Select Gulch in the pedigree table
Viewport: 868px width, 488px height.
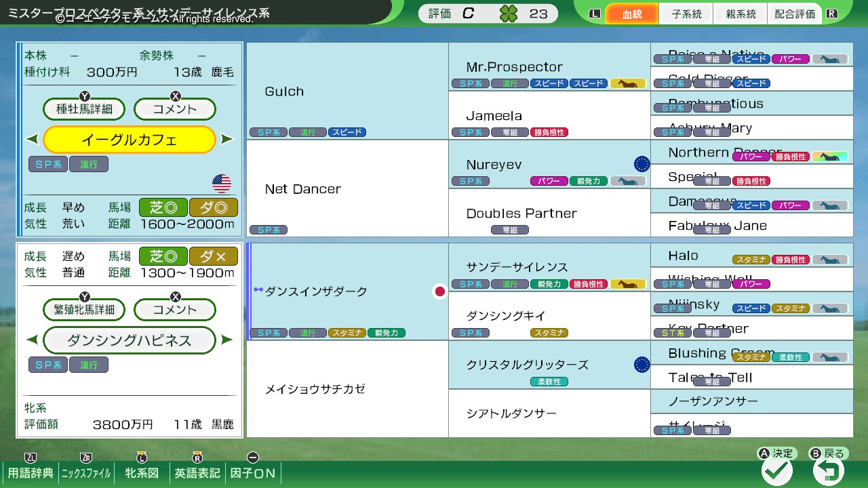tap(347, 91)
